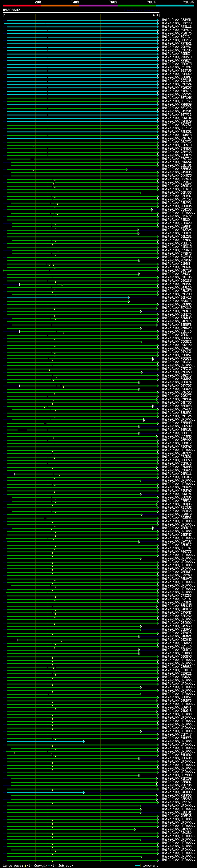The height and width of the screenshot is (868, 197).
Task: Click the 481 query end position label
Action: click(155, 15)
